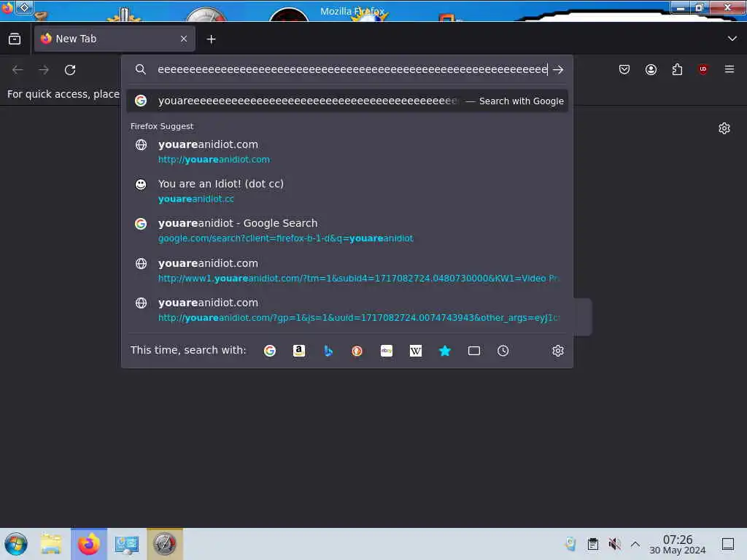This screenshot has height=560, width=747.
Task: Open youareanidiot.com suggestion with gp=1 URL
Action: pyautogui.click(x=347, y=309)
